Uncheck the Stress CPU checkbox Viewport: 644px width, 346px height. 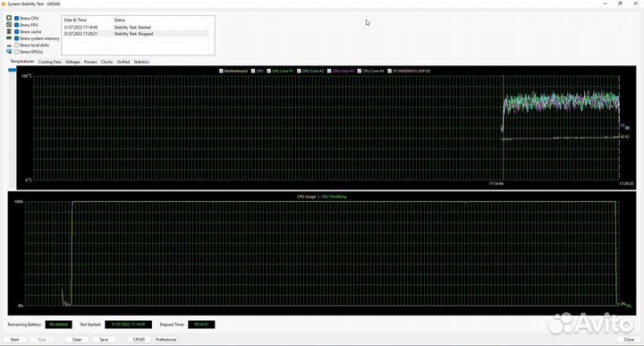tap(17, 18)
